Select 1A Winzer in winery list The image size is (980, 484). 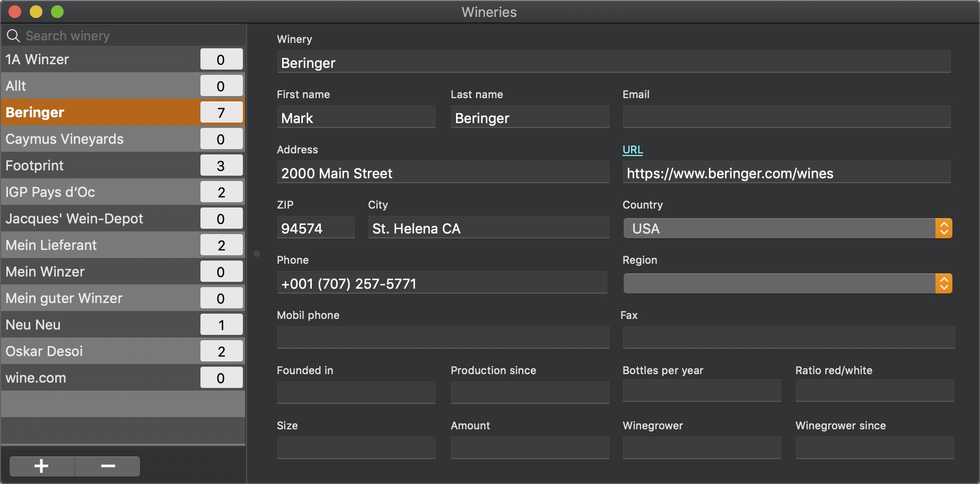click(x=123, y=59)
